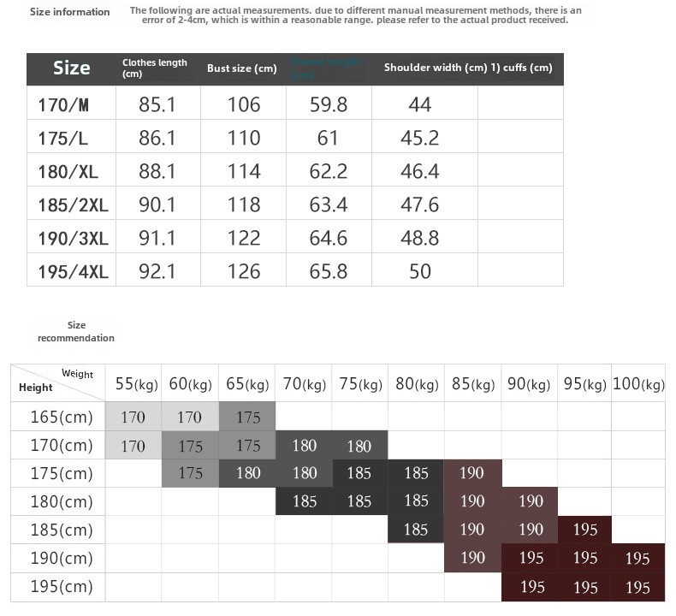
Task: Click the 195 cell in the 185cm row
Action: 585,530
